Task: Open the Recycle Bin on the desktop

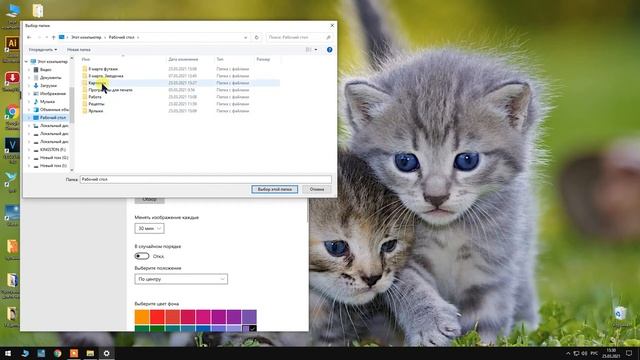Action: pyautogui.click(x=620, y=313)
